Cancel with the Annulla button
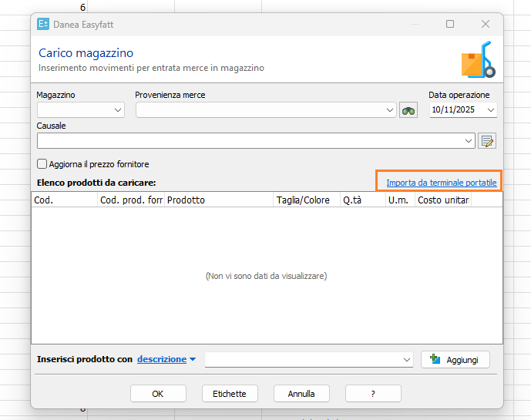Image resolution: width=531 pixels, height=420 pixels. pos(301,394)
